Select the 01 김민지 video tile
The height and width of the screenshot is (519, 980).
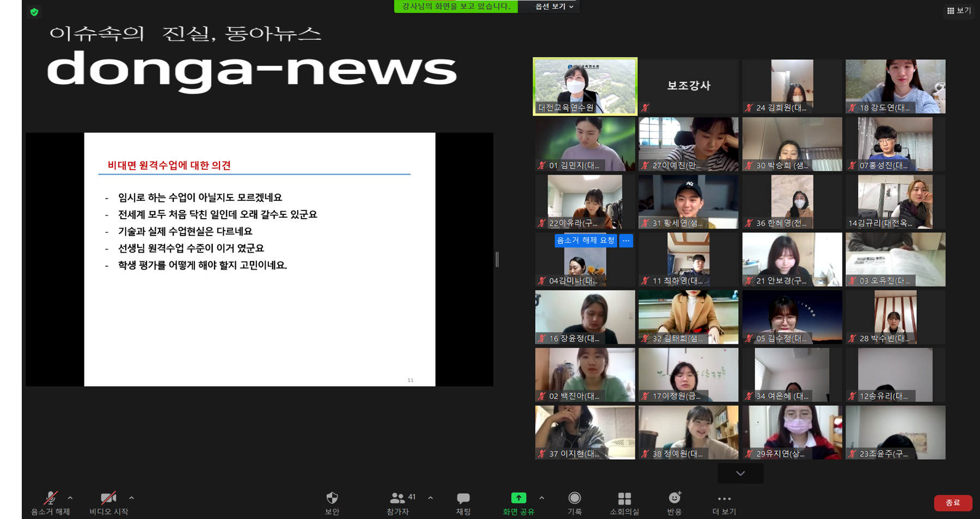[x=585, y=144]
